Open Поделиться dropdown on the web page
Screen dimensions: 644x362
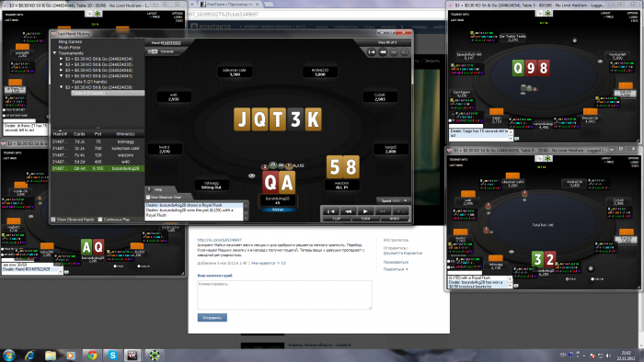coord(396,269)
